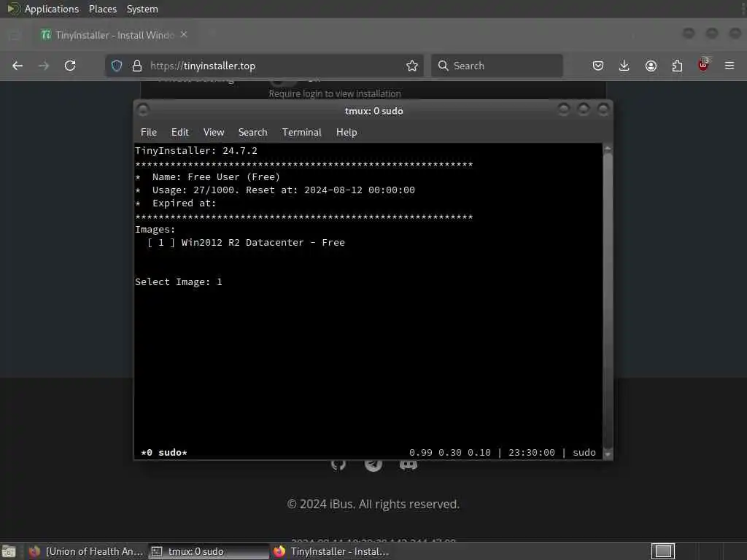This screenshot has width=747, height=560.
Task: Switch to 'tmux: 0 sudo' taskbar entry
Action: coord(208,551)
